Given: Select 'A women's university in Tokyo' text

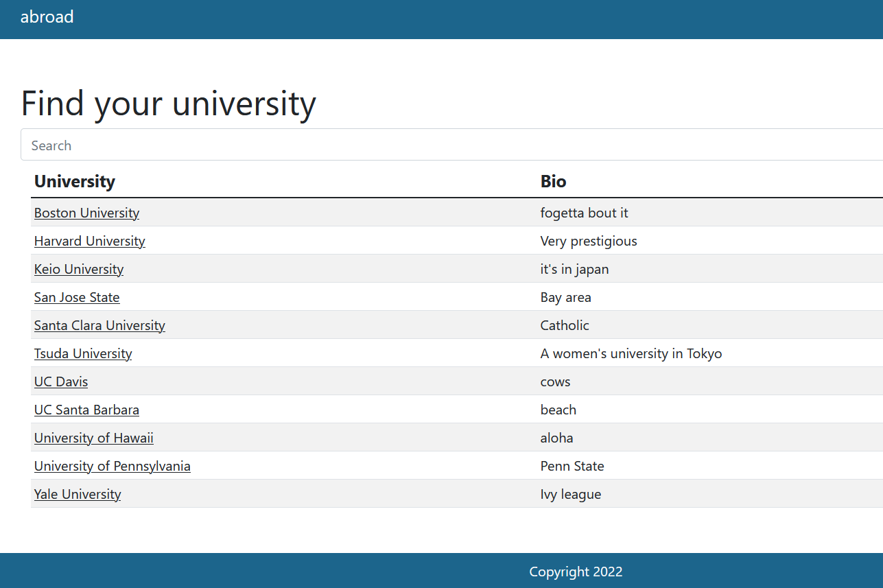Looking at the screenshot, I should 631,353.
